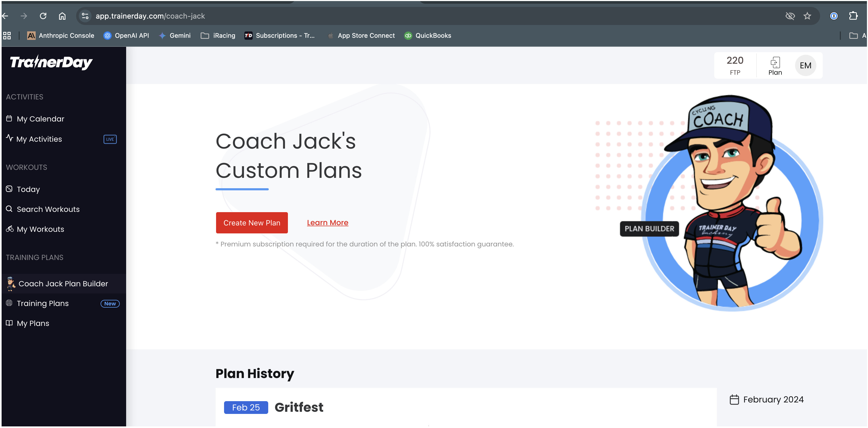Open My Workouts in sidebar
Screen dimensions: 868x428
pos(40,229)
